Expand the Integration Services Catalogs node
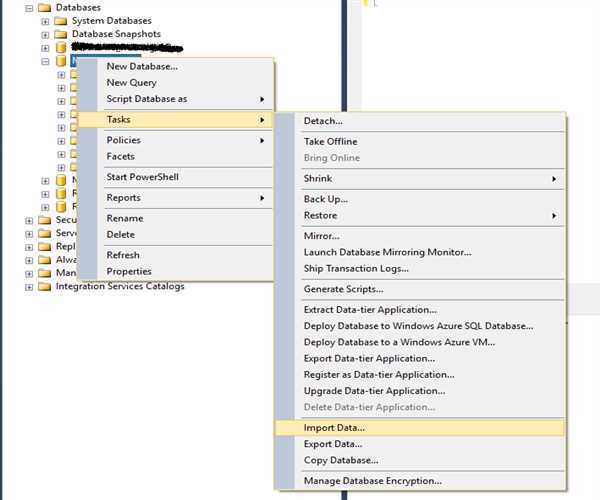 pos(29,286)
